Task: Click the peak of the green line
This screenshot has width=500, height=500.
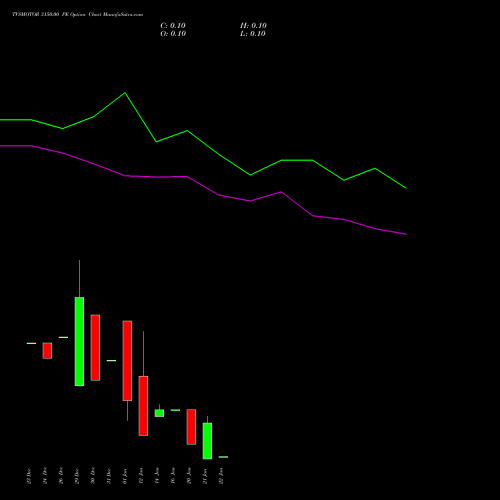Action: 125,93
